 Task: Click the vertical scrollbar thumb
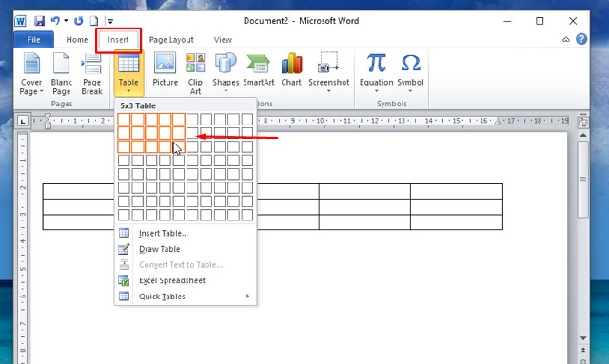pyautogui.click(x=583, y=180)
